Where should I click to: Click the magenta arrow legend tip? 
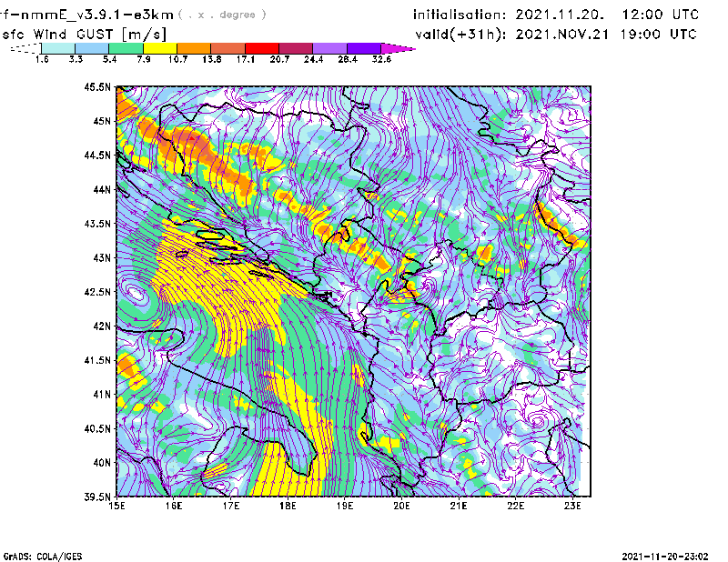[398, 48]
